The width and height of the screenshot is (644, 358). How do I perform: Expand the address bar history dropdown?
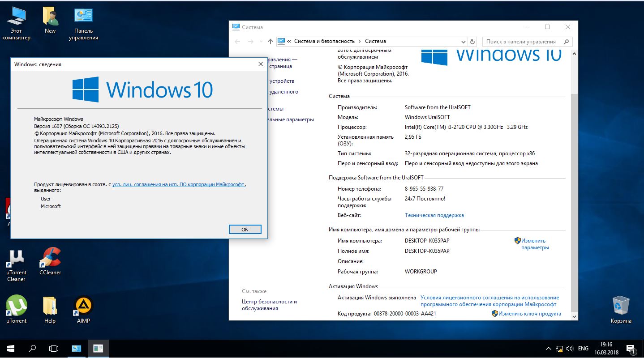click(464, 42)
